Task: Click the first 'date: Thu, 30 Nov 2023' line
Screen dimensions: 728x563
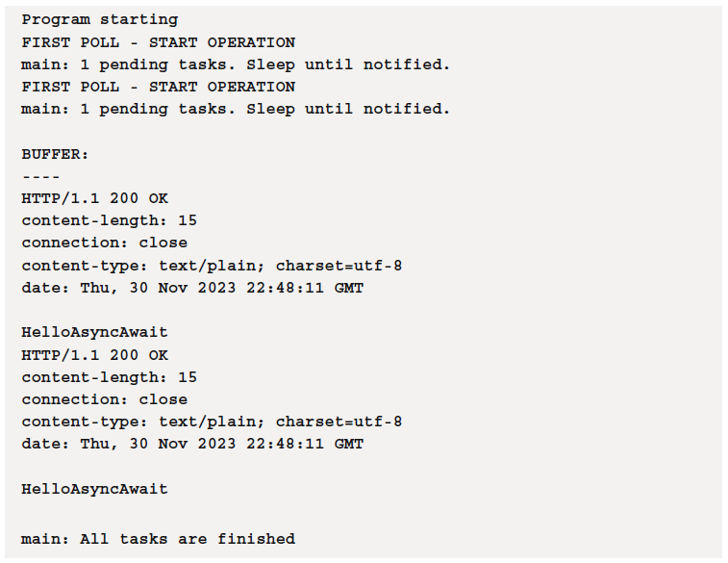Action: pyautogui.click(x=192, y=288)
